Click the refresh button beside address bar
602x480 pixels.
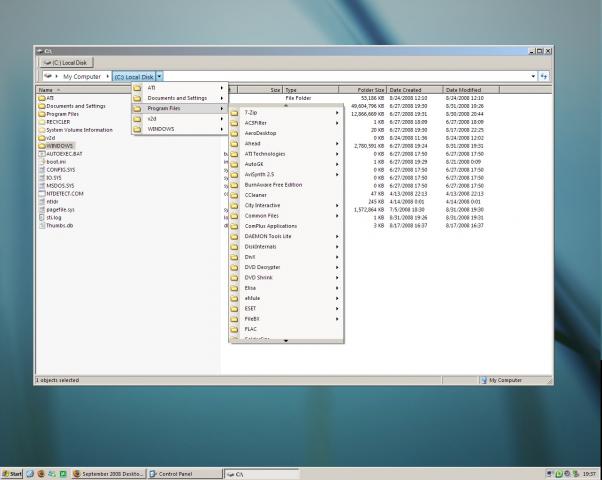pyautogui.click(x=544, y=76)
